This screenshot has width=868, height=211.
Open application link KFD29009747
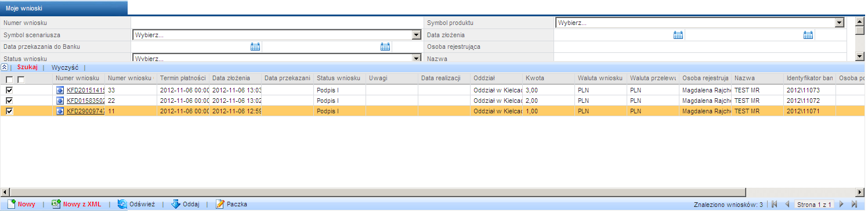[85, 111]
